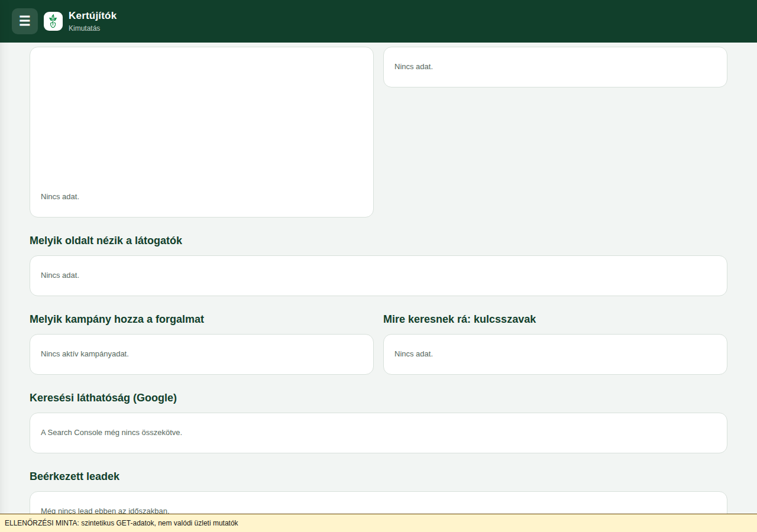Click the Kertújítók plant logo
Viewport: 757px width, 532px height.
click(53, 21)
